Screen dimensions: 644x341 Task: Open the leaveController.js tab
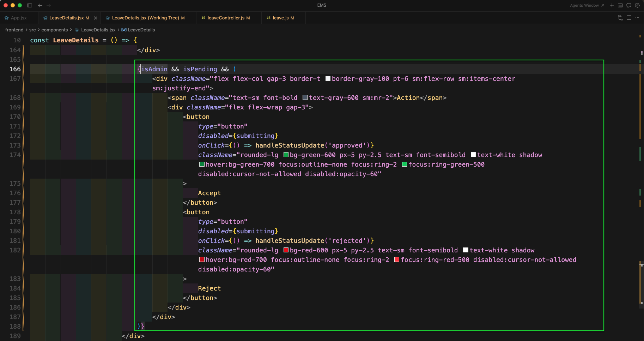[x=226, y=18]
